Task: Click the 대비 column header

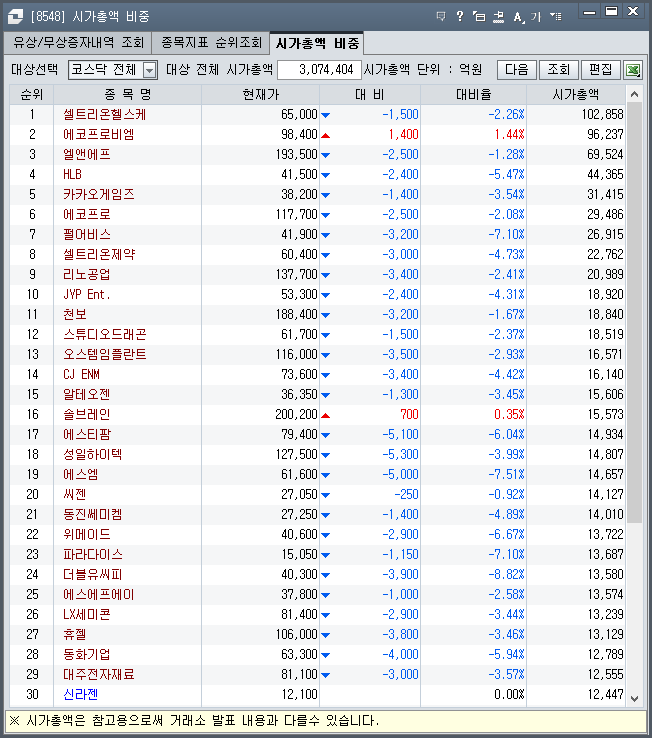Action: pos(370,95)
